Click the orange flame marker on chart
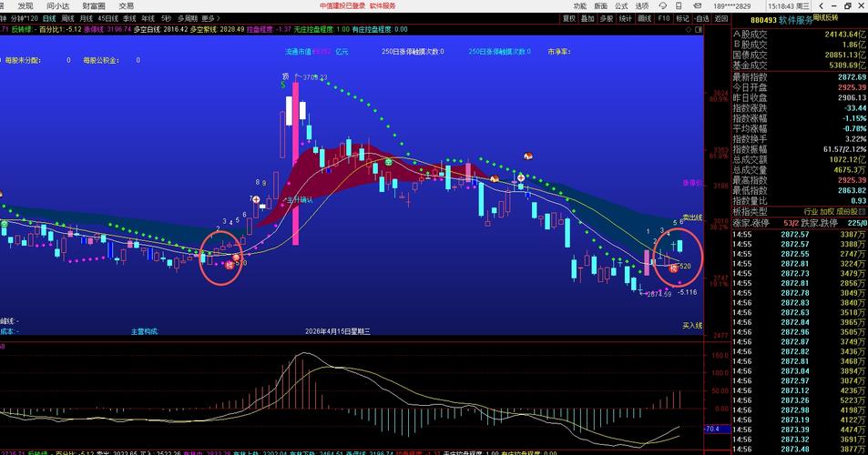The image size is (868, 455). (x=495, y=178)
